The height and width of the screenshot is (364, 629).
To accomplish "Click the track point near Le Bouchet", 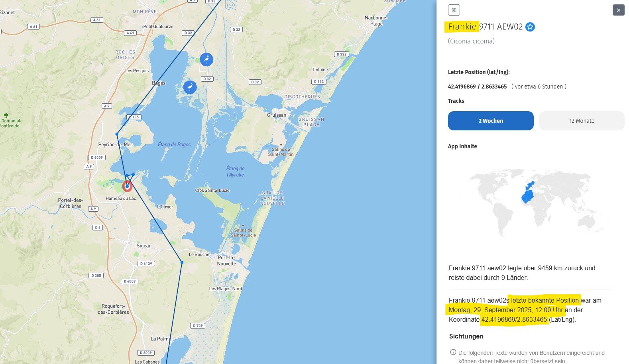I will (x=182, y=262).
